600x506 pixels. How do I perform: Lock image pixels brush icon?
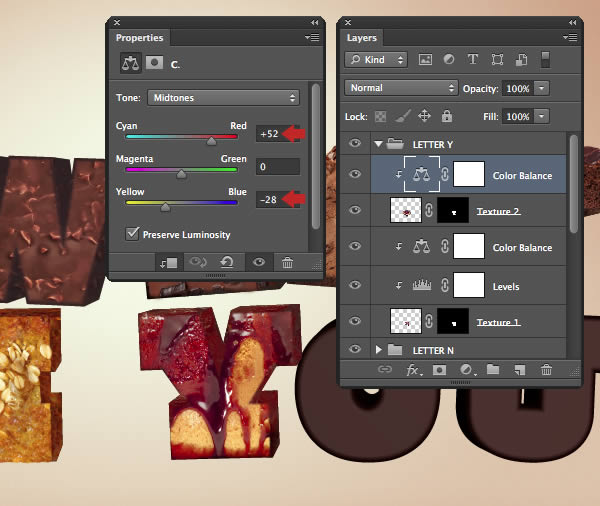point(403,116)
